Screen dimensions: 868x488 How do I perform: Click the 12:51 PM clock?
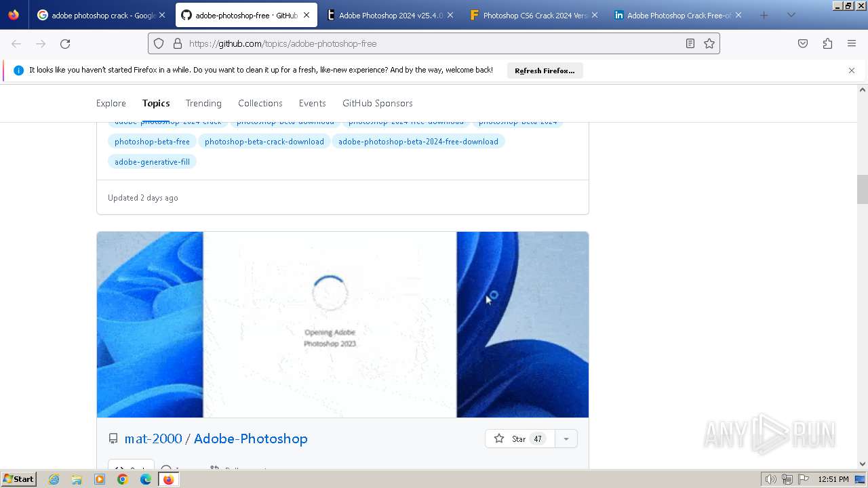click(x=833, y=479)
